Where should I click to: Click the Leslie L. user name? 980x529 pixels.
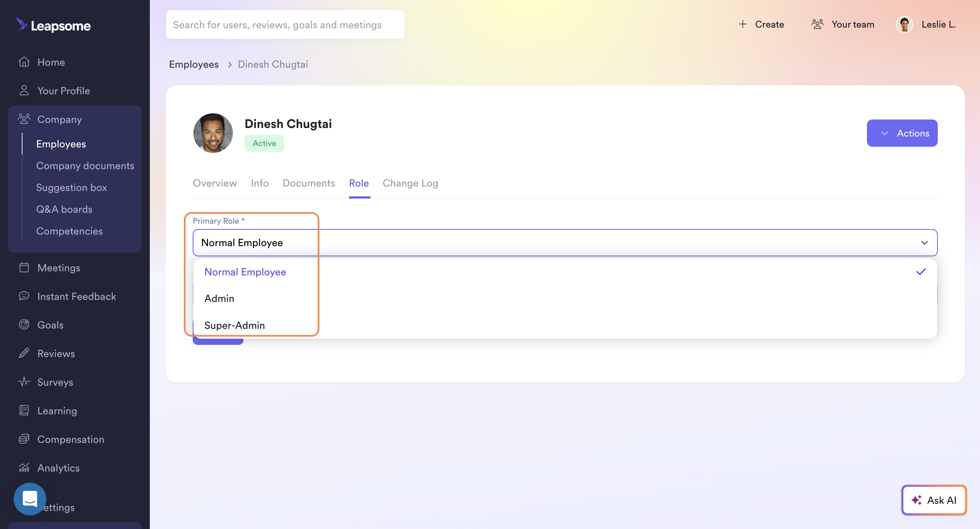(x=939, y=24)
